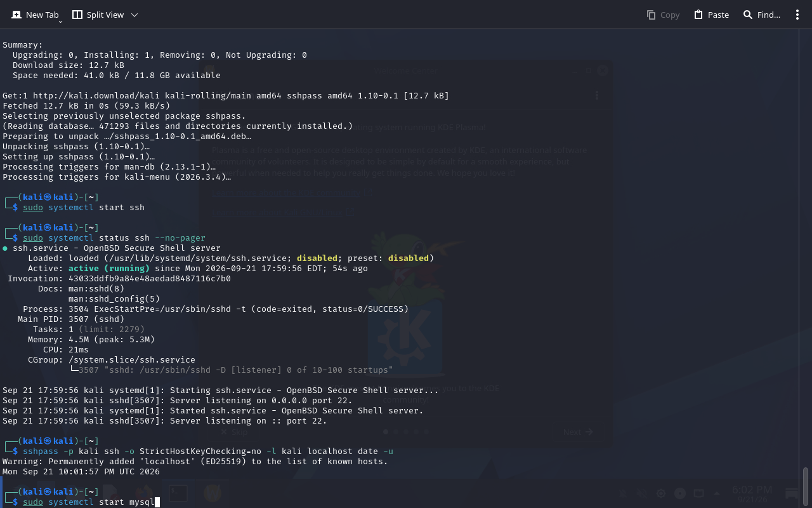Select the 'New Tab' toolbar label

coord(43,15)
